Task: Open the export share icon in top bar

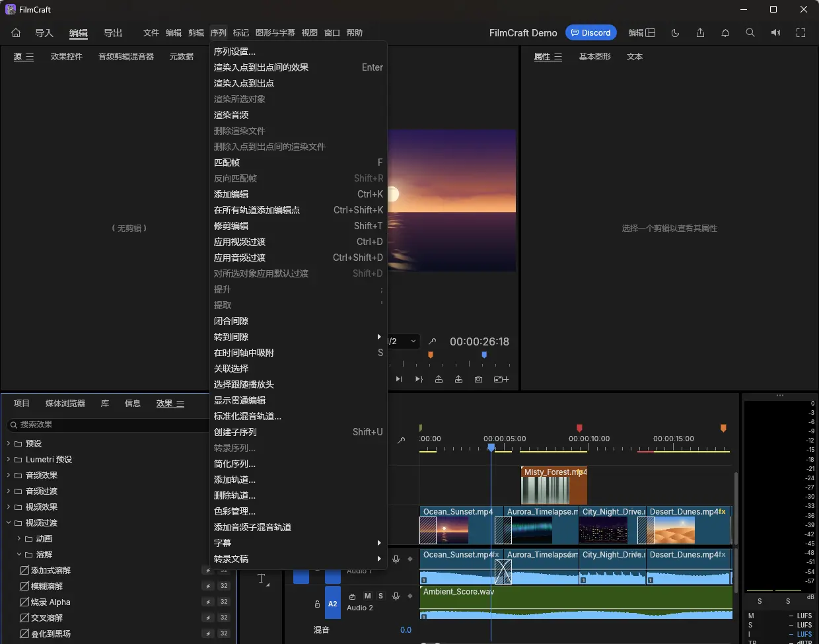Action: [700, 33]
